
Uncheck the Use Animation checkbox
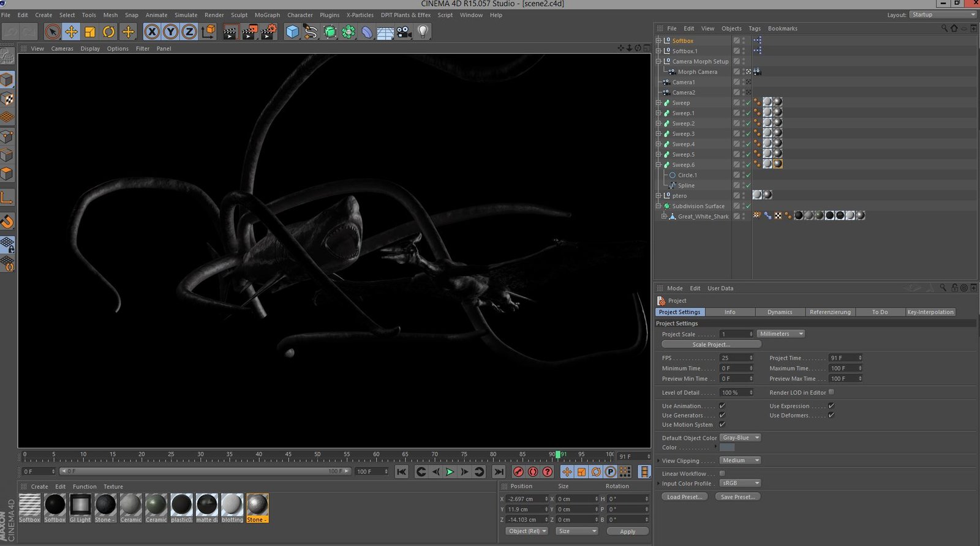tap(722, 406)
